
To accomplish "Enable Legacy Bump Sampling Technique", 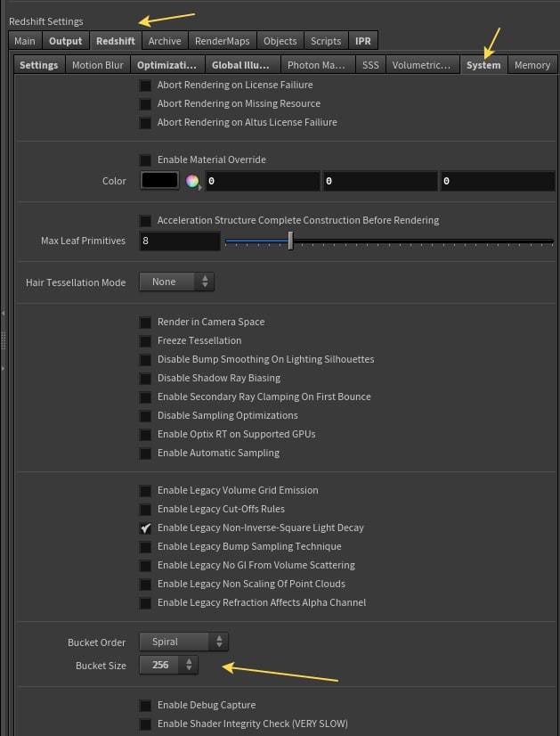I will click(x=145, y=547).
